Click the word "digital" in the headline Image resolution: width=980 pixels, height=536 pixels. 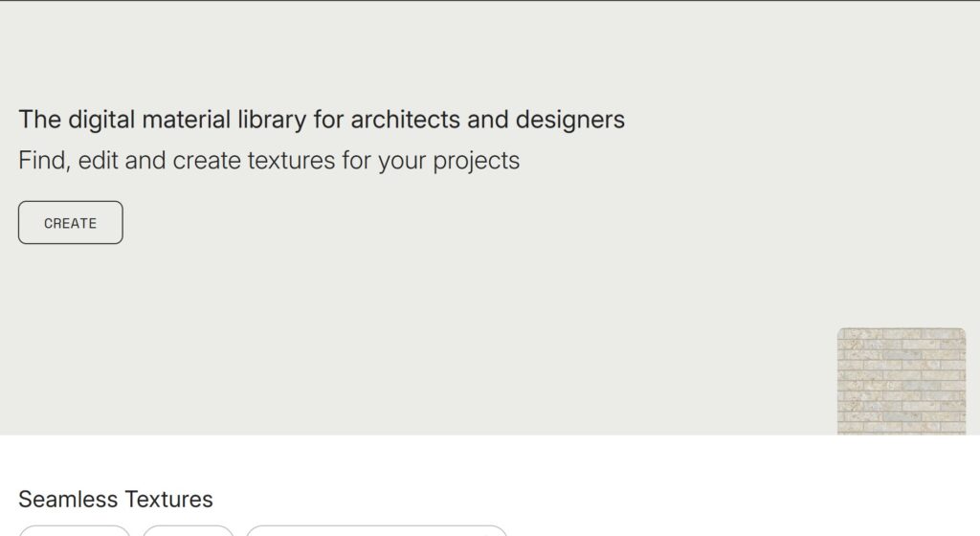[101, 120]
